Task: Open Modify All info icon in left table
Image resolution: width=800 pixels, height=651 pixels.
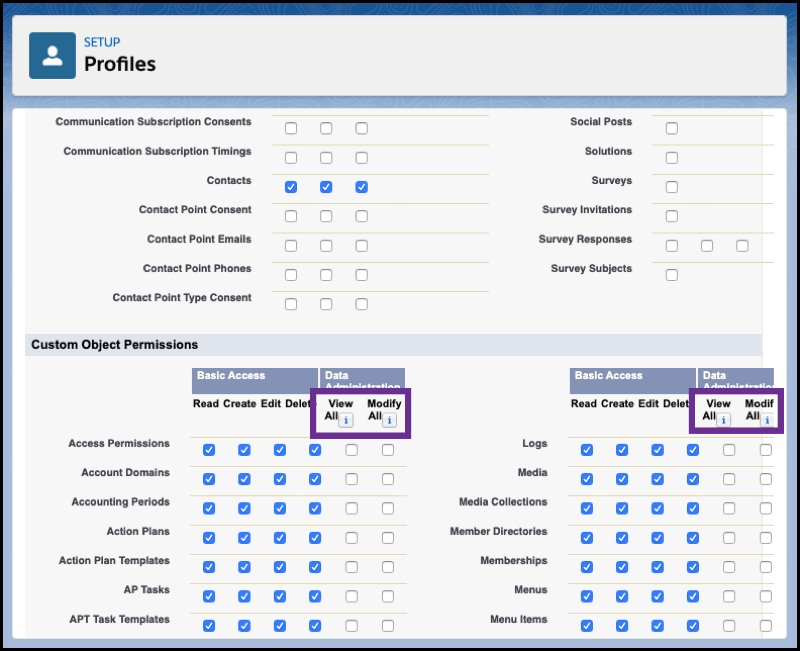Action: (389, 420)
